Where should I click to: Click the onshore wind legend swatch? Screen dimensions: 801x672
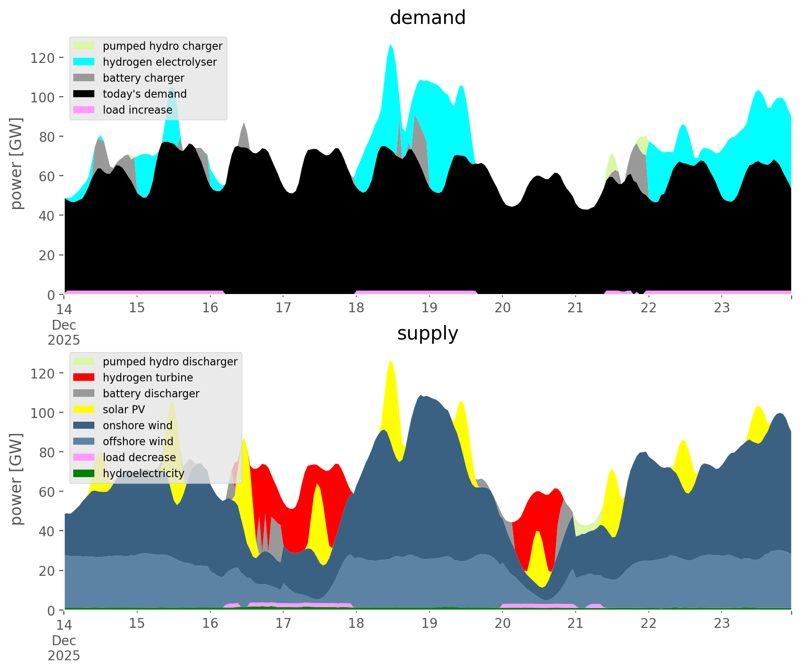pyautogui.click(x=85, y=425)
